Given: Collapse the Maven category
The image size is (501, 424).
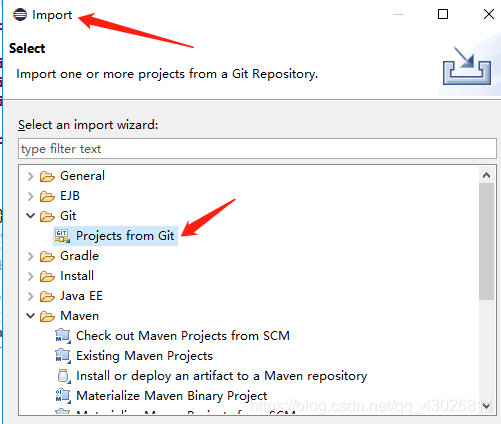Looking at the screenshot, I should [30, 316].
